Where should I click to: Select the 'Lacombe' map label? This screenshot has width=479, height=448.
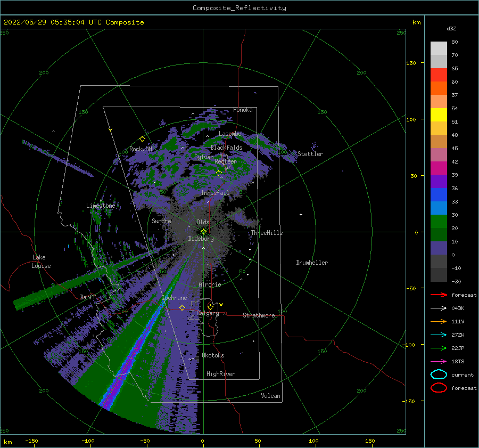[230, 134]
